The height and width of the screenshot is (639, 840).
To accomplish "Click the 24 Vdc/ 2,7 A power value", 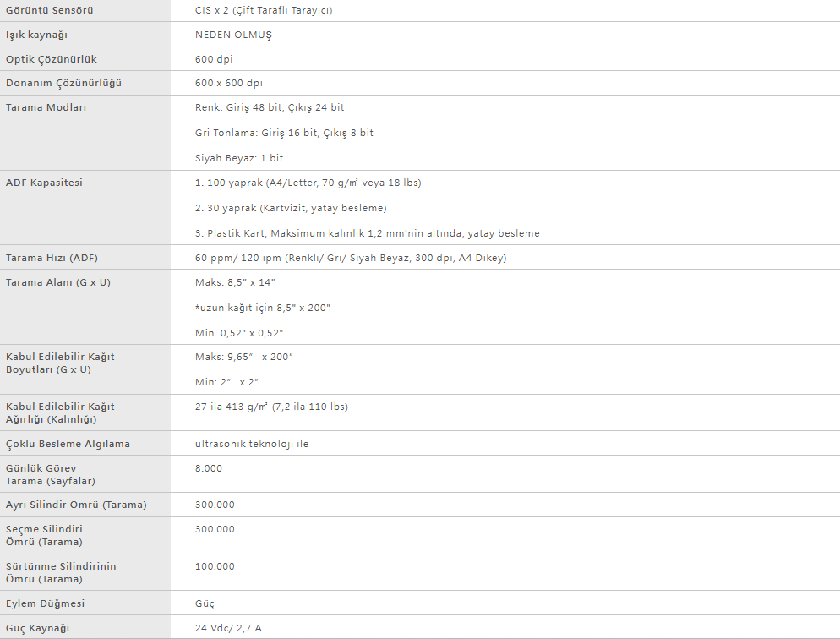I will pyautogui.click(x=228, y=628).
